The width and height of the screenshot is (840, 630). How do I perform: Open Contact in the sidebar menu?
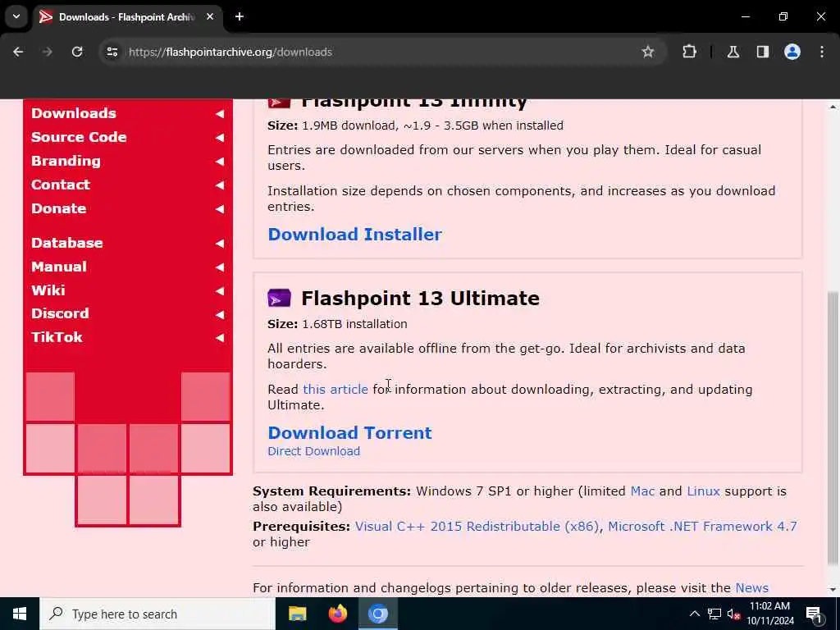[x=61, y=185]
